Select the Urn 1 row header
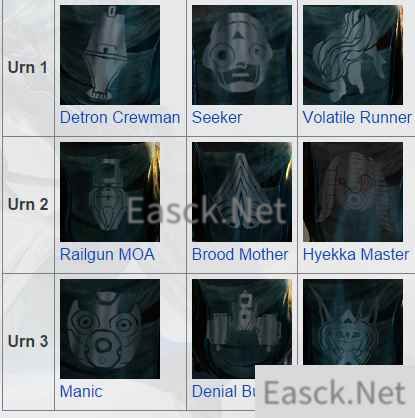This screenshot has width=415, height=418. pos(28,68)
